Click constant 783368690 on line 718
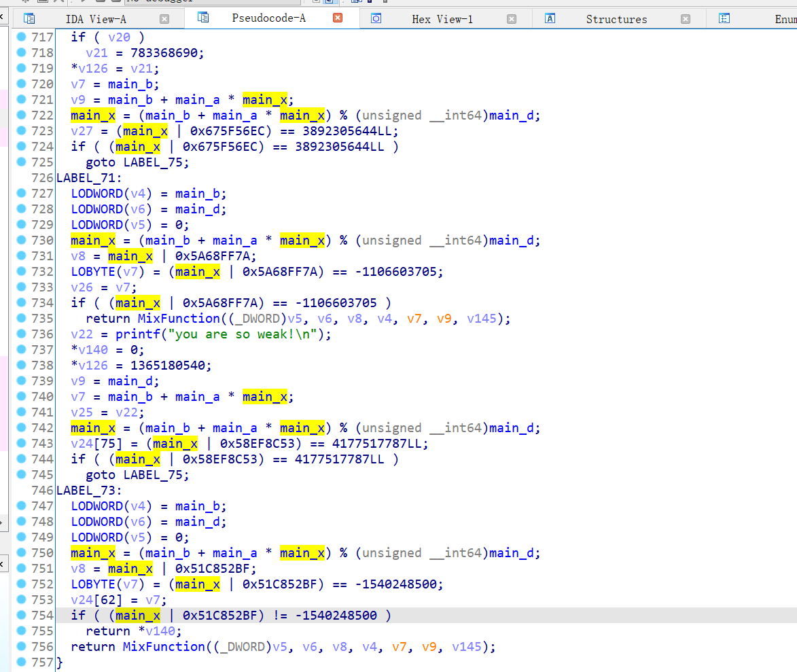This screenshot has height=672, width=797. tap(164, 53)
